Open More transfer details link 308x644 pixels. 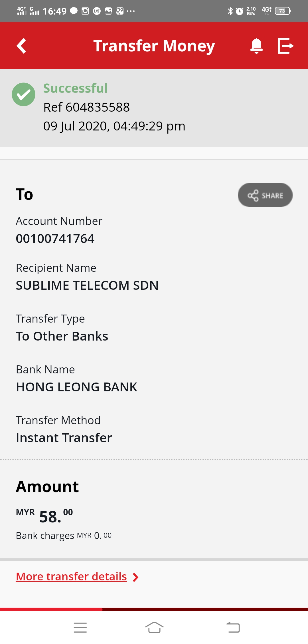click(71, 576)
